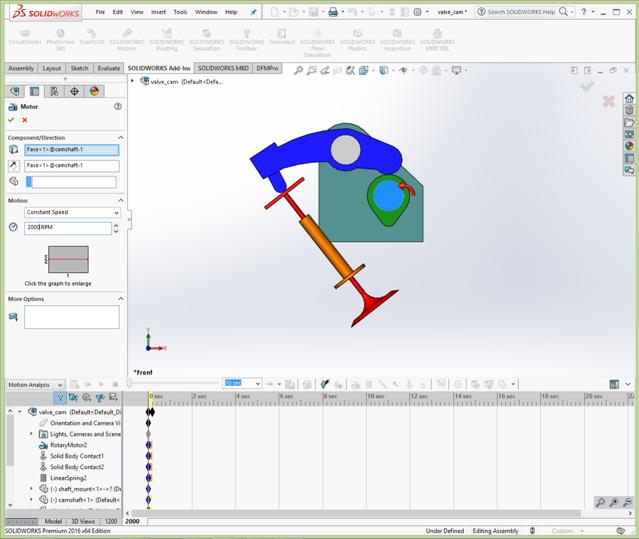The height and width of the screenshot is (539, 639).
Task: Click the Zoom to Fit view icon
Action: (299, 70)
